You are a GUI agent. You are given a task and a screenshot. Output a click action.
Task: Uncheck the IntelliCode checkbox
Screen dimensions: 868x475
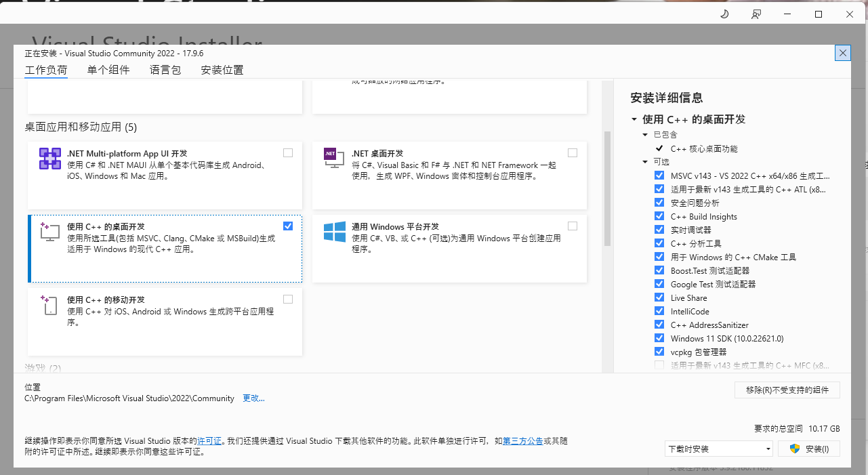point(659,311)
